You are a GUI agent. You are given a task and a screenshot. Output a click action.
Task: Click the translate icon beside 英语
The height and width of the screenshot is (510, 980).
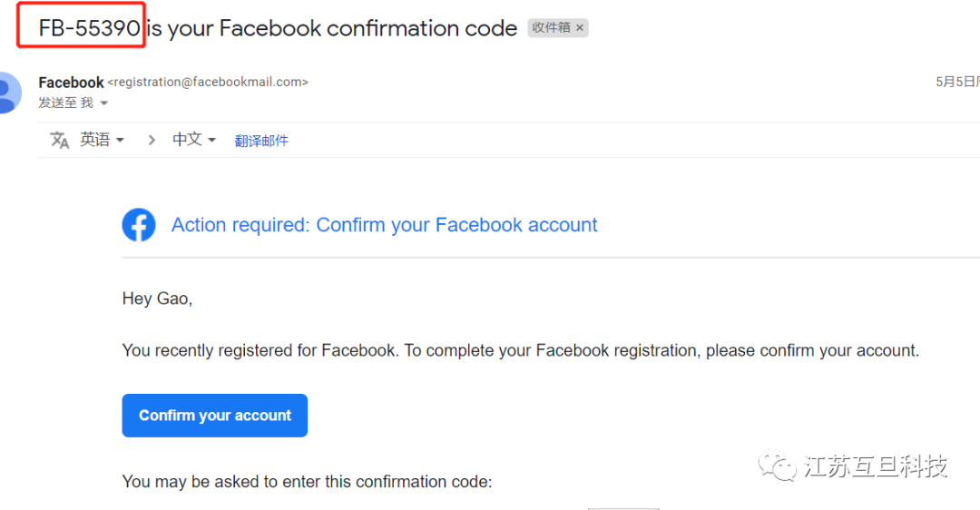click(x=60, y=140)
